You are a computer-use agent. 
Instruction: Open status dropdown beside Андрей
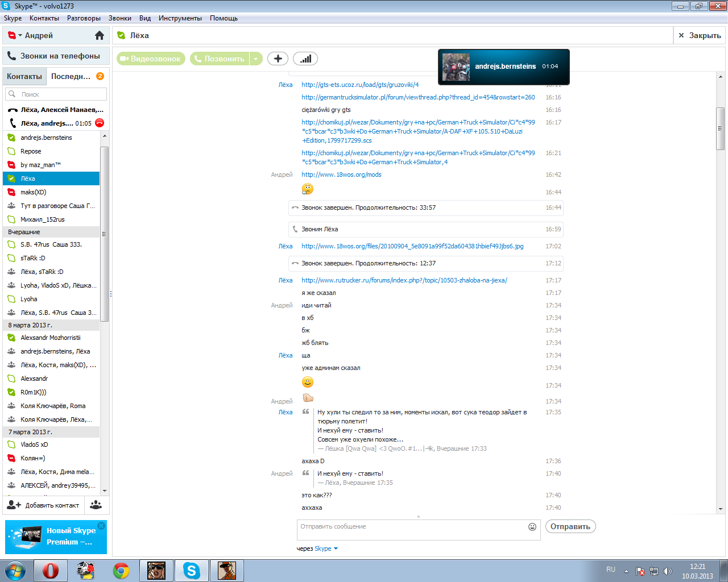pos(20,35)
